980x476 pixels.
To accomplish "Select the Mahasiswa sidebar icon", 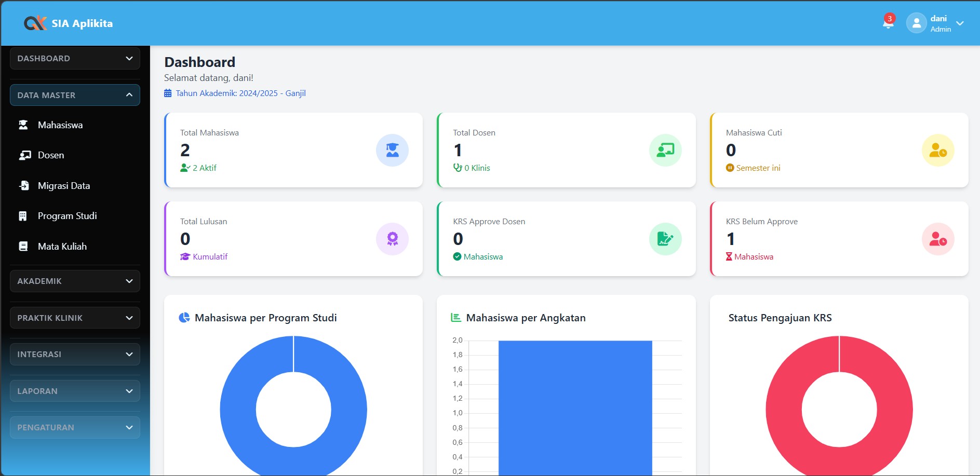I will [x=23, y=125].
